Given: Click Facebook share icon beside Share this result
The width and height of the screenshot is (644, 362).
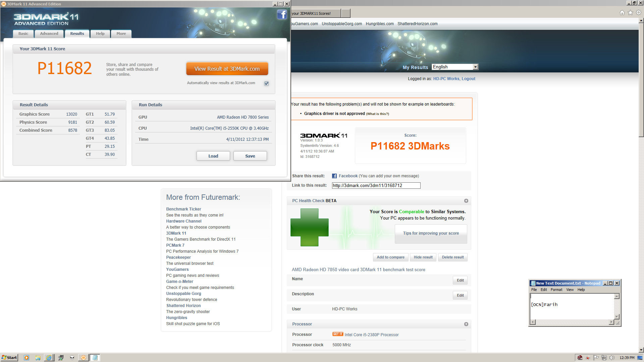Looking at the screenshot, I should (334, 176).
